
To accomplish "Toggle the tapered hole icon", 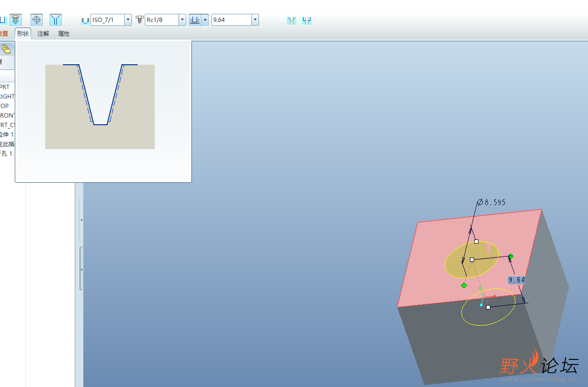I will pyautogui.click(x=56, y=20).
